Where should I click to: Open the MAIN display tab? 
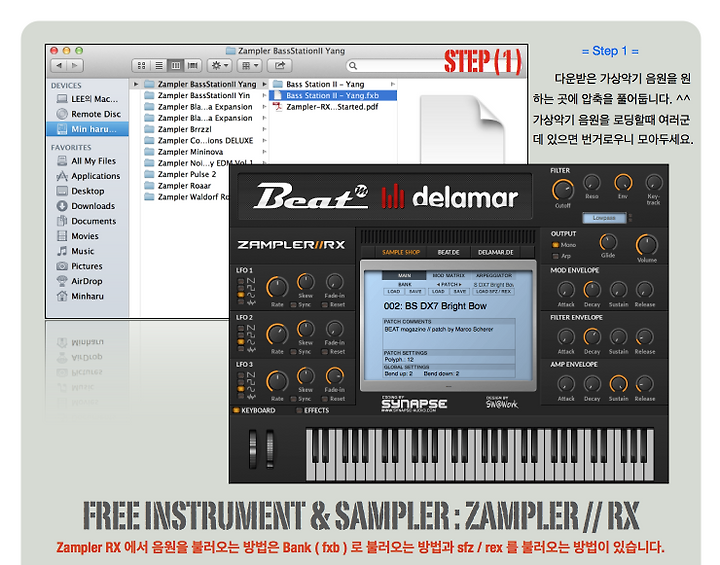(404, 276)
